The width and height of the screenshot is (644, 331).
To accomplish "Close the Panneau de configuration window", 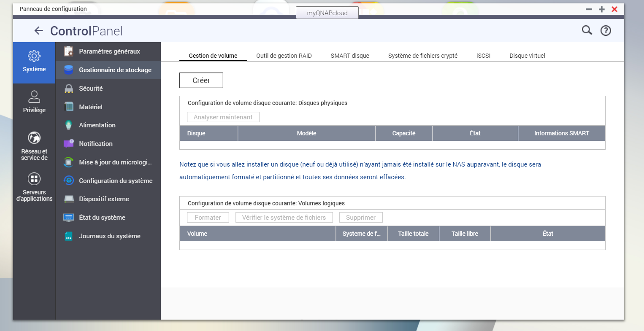I will [x=614, y=9].
